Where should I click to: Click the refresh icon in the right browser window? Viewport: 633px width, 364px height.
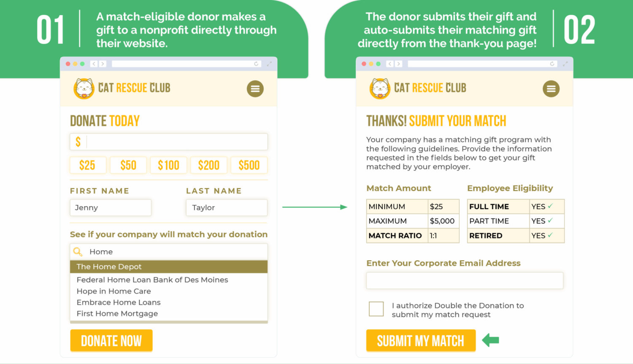coord(552,64)
